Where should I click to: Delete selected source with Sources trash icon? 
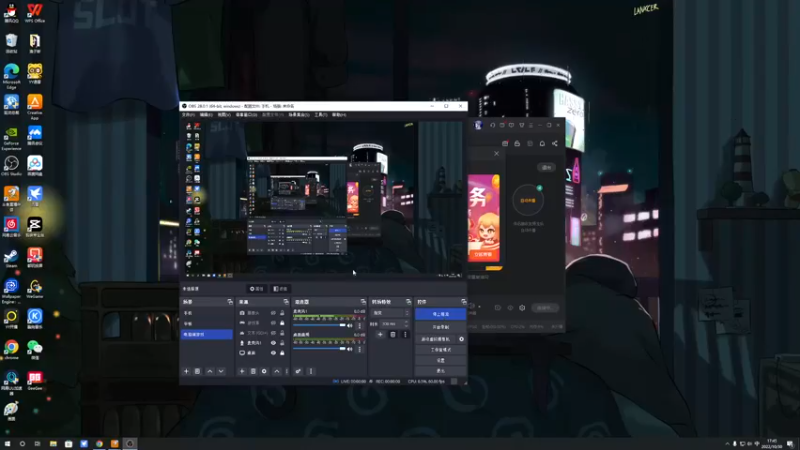pos(253,371)
